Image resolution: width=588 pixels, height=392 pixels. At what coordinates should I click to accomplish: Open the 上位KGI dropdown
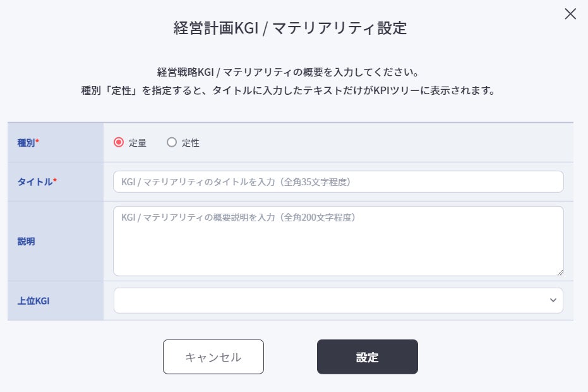[x=338, y=300]
